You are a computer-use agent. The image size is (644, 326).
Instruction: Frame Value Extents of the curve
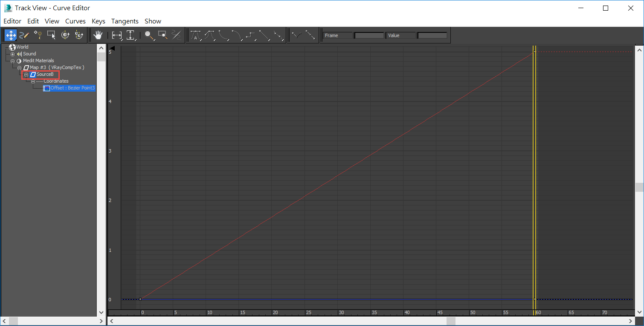131,35
